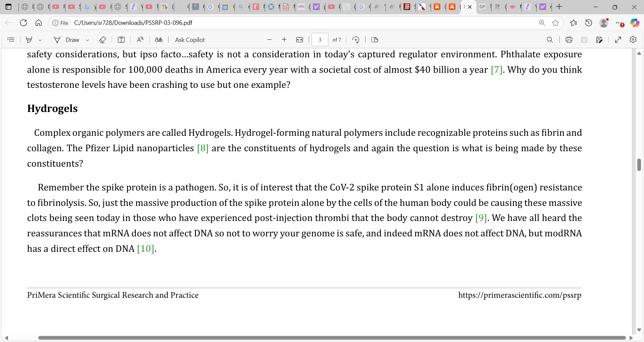Screen dimensions: 644x342
Task: Rotate the PDF page
Action: coord(356,40)
